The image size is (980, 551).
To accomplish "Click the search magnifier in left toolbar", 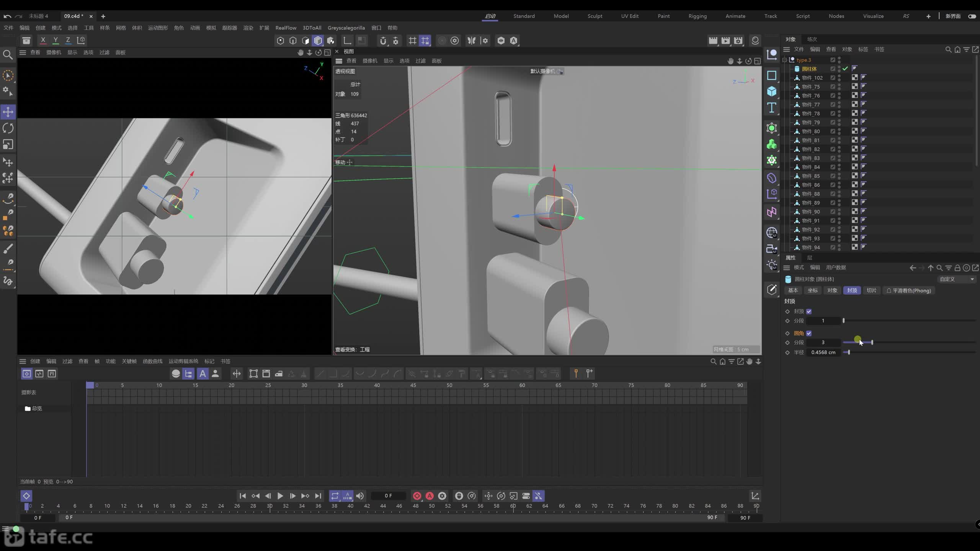I will 8,55.
